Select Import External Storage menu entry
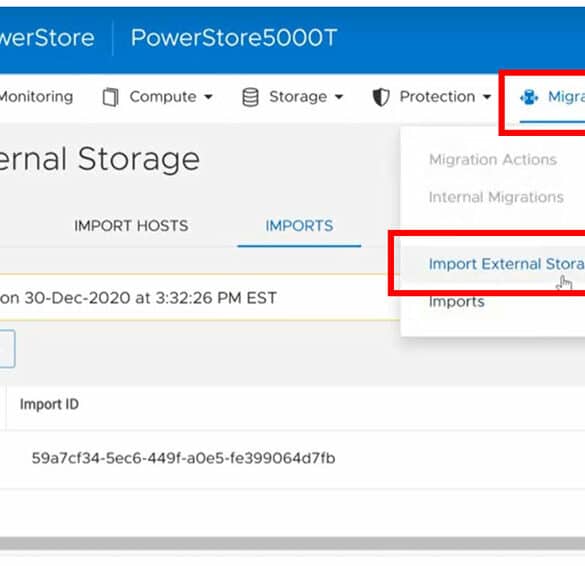Viewport: 585px width, 566px height. [507, 264]
